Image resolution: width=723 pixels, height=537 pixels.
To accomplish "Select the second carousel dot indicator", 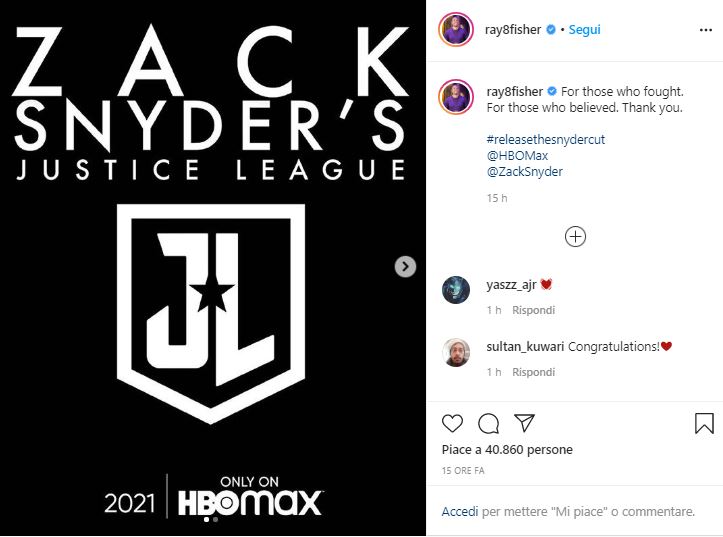I will point(215,519).
